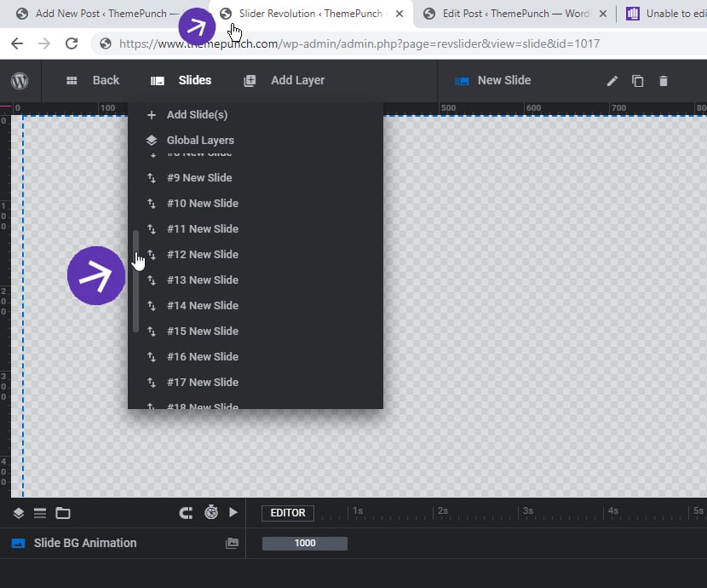This screenshot has width=707, height=588.
Task: Click reorder arrows icon for #16 New Slide
Action: pos(152,357)
